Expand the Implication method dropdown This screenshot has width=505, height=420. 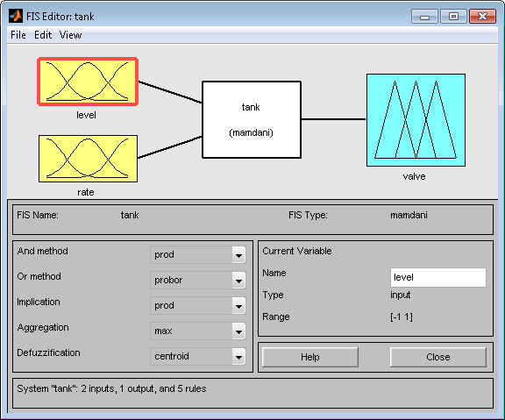click(x=198, y=306)
